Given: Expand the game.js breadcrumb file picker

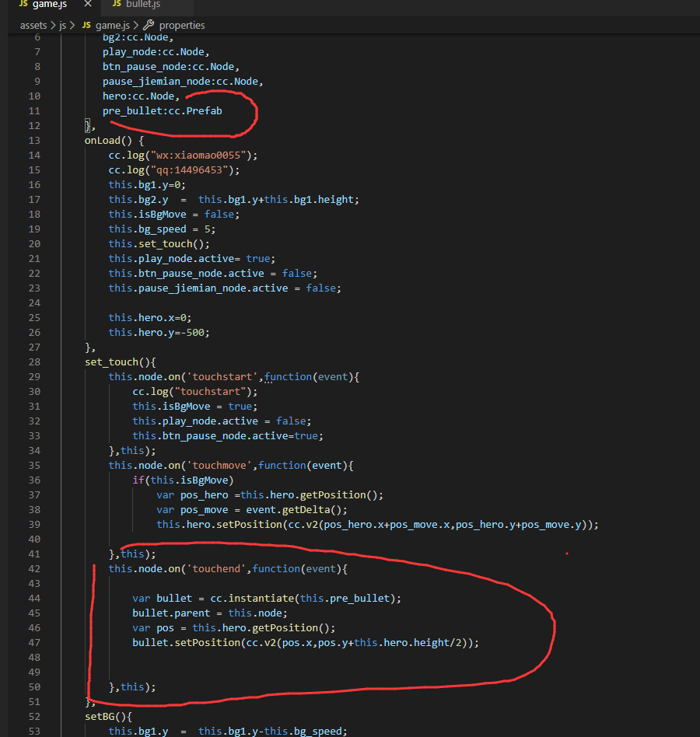Looking at the screenshot, I should (x=112, y=25).
